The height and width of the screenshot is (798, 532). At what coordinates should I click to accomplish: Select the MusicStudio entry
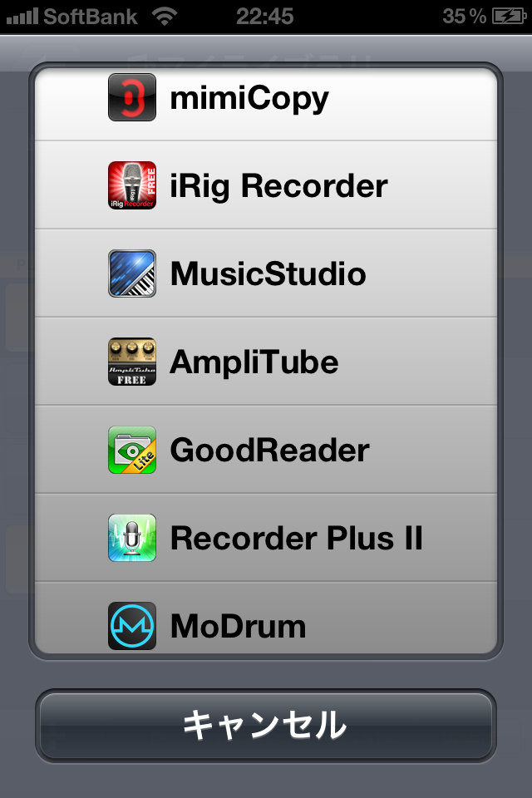click(x=266, y=273)
